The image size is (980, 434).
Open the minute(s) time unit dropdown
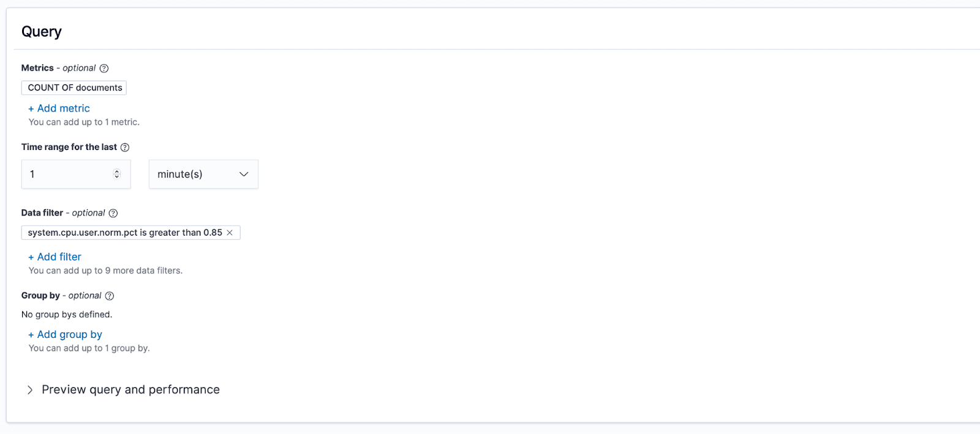196,174
